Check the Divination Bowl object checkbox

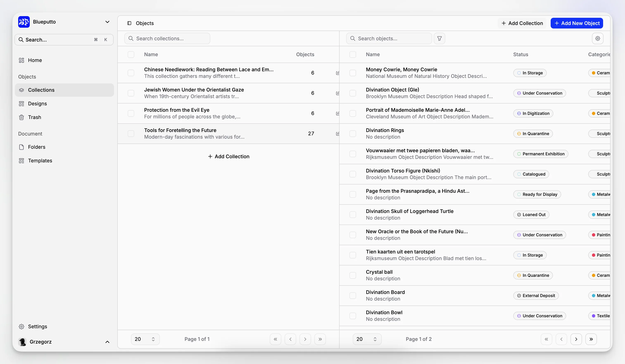352,316
